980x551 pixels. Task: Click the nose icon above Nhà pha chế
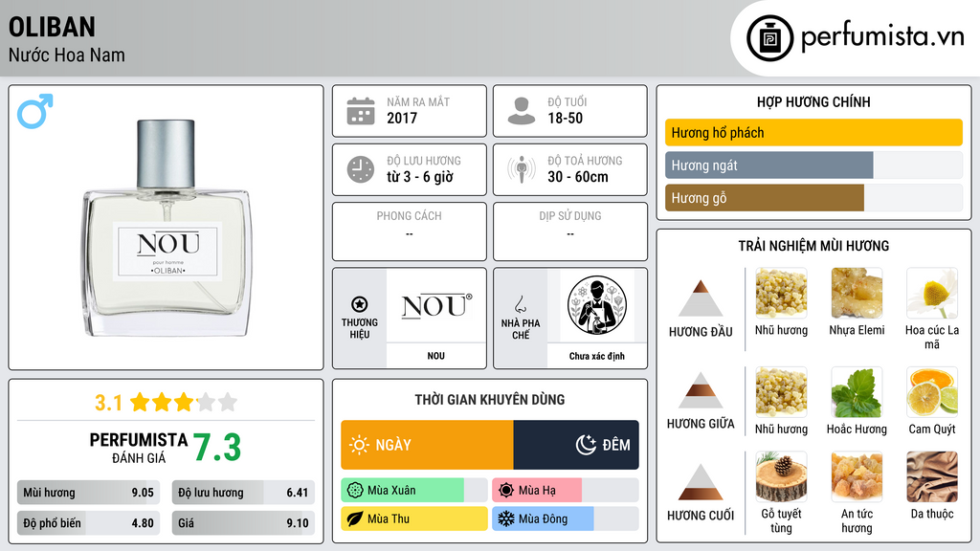pos(520,304)
